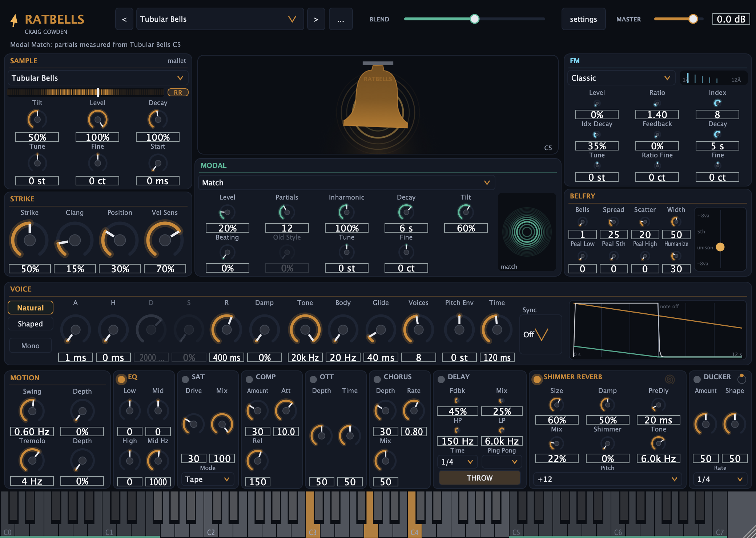Click the shimmer reverb spiral icon
The height and width of the screenshot is (538, 756).
[x=670, y=379]
